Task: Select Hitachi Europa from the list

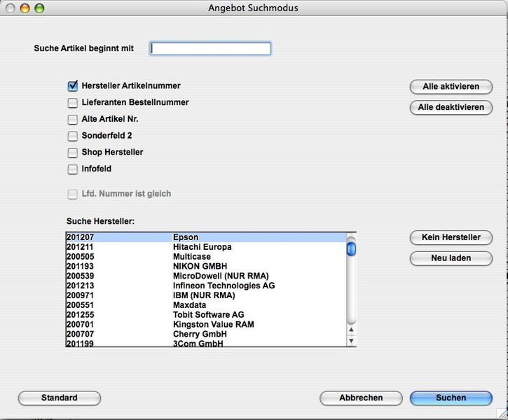Action: (x=202, y=247)
